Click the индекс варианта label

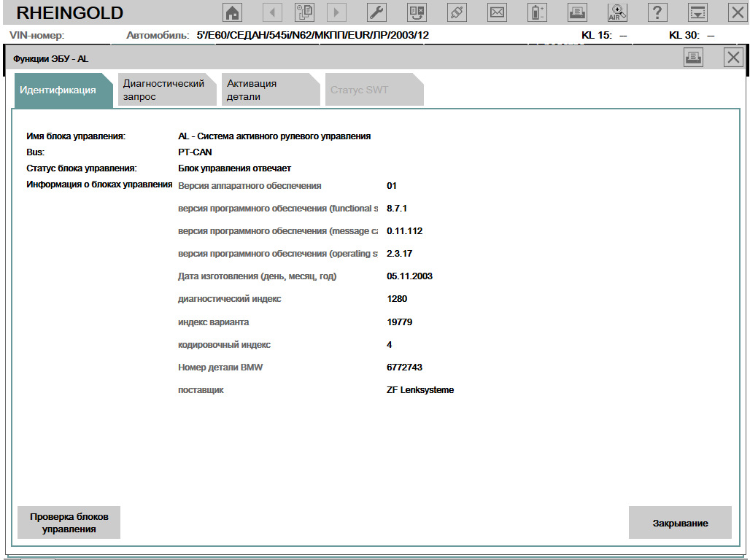213,322
